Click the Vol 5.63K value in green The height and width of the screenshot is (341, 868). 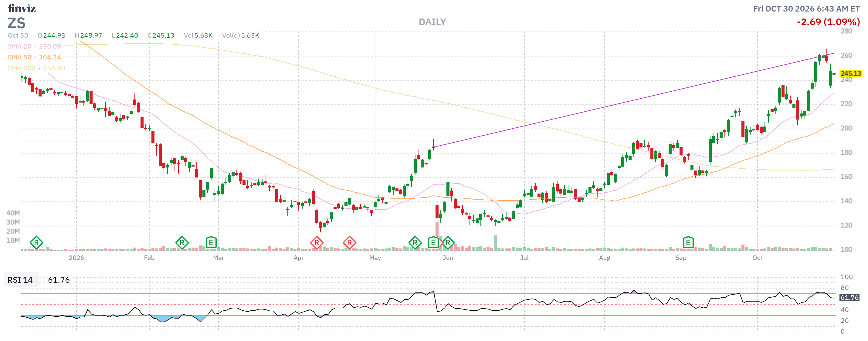(203, 35)
